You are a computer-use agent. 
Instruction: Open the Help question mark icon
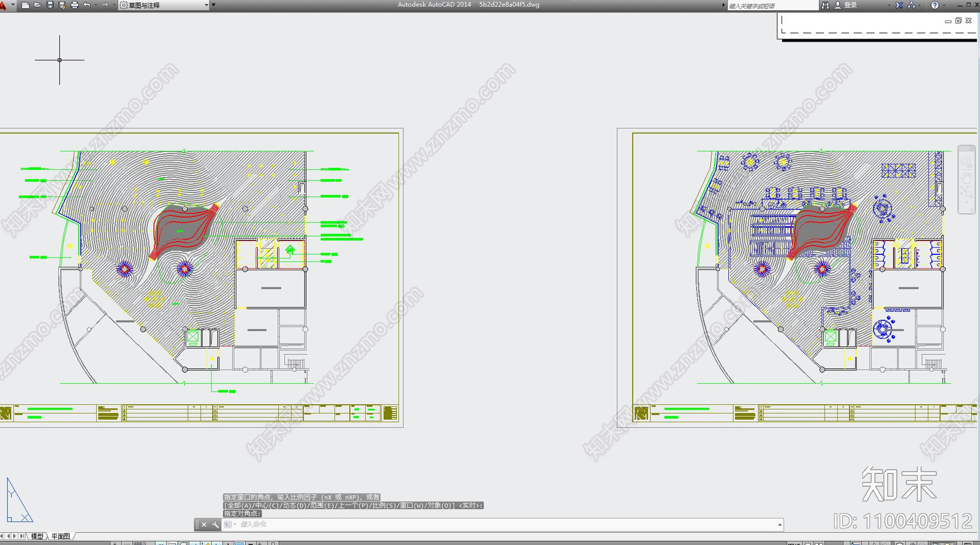935,5
